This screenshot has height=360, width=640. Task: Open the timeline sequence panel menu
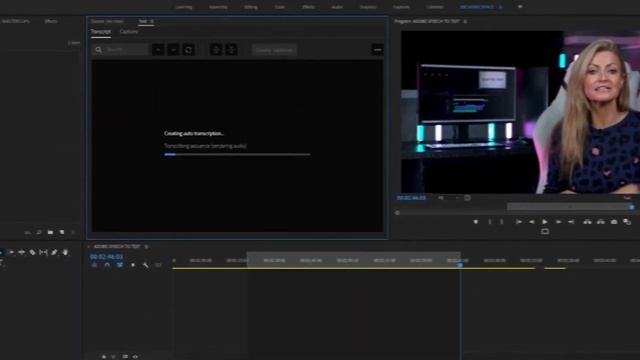146,247
